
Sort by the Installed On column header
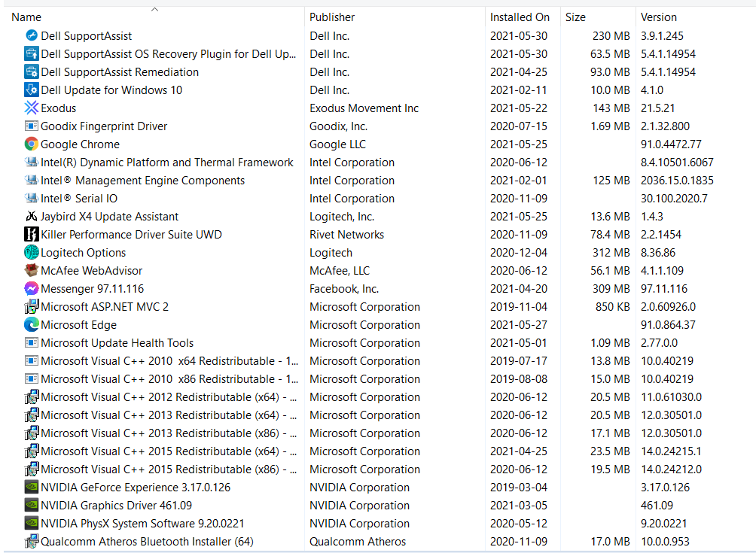click(x=520, y=17)
